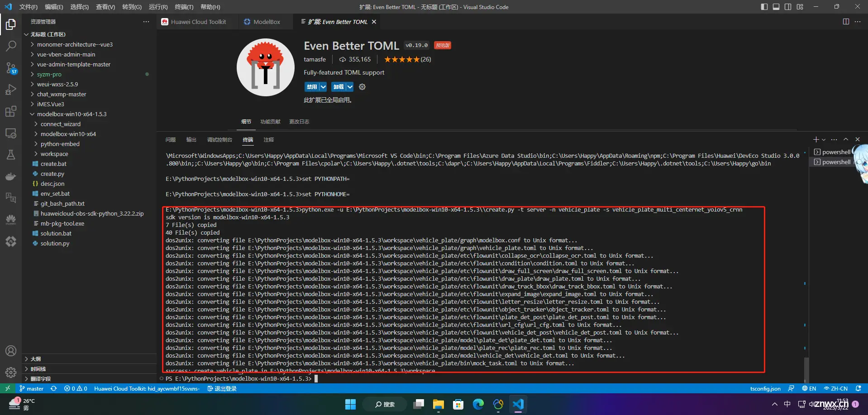Expand the syzm-pro folder

tap(32, 74)
